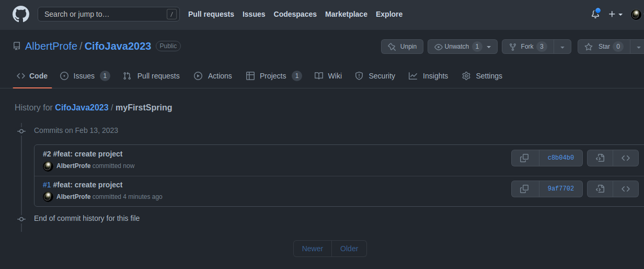
Task: Browse repository at commit c8b04b0
Action: [x=626, y=158]
